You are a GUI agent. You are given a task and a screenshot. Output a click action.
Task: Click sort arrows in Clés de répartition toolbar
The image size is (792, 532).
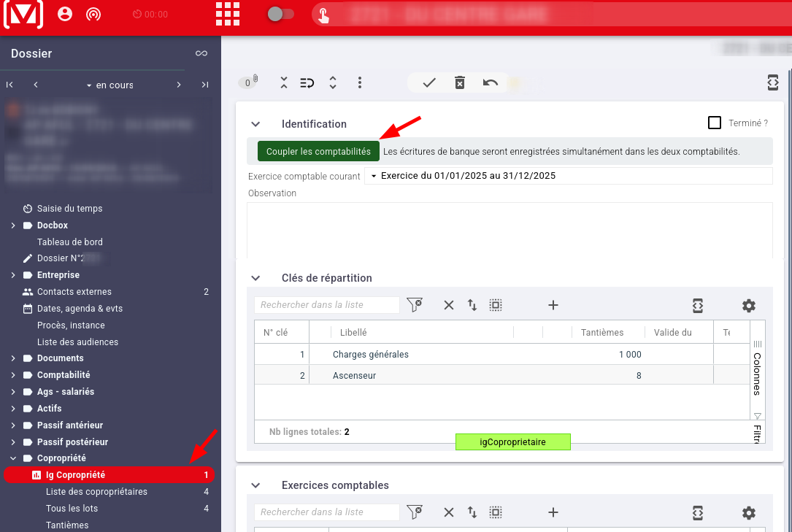pyautogui.click(x=472, y=305)
